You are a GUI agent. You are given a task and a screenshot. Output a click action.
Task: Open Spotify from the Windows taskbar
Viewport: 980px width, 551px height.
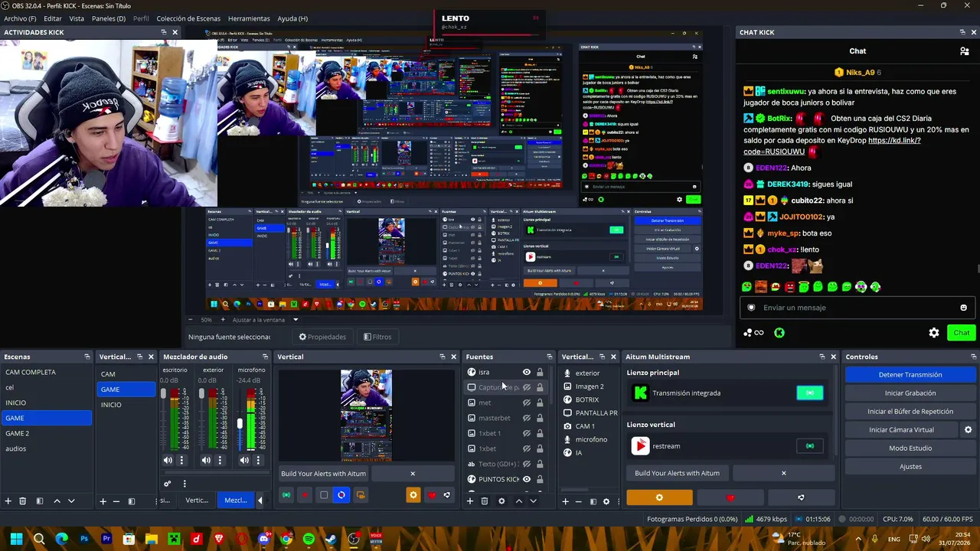309,540
